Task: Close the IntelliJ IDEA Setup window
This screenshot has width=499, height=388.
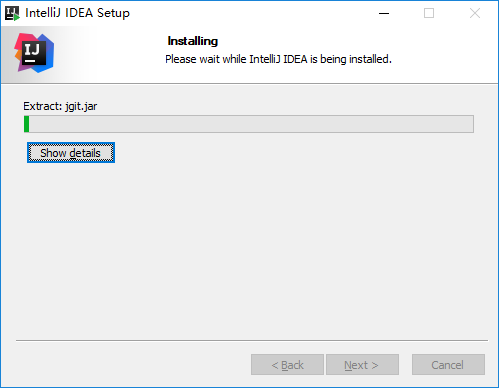Action: click(475, 13)
